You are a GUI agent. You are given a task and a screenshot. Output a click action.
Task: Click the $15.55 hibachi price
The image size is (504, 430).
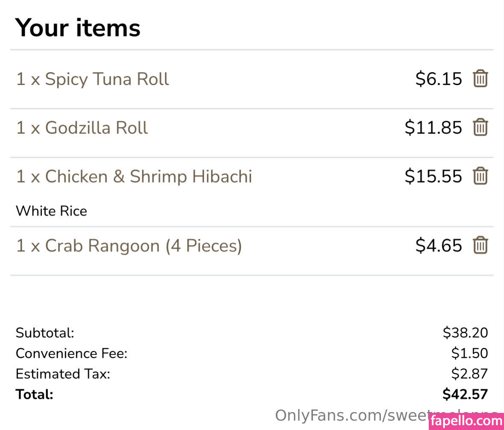point(433,177)
